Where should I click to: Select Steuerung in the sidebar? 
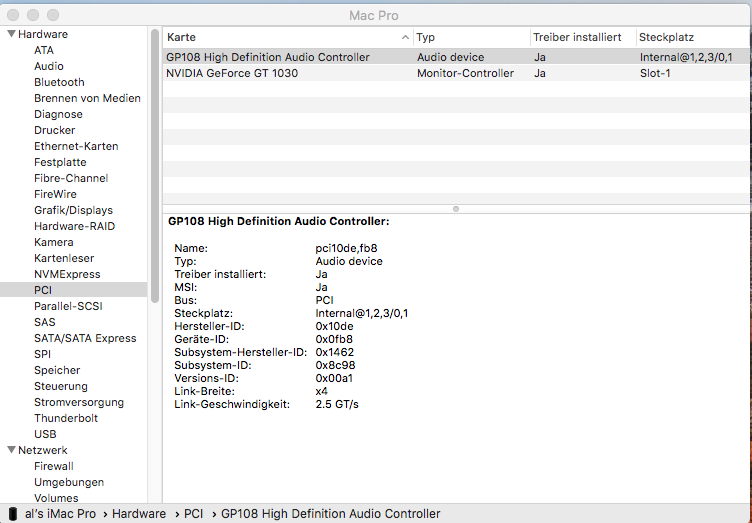(60, 386)
